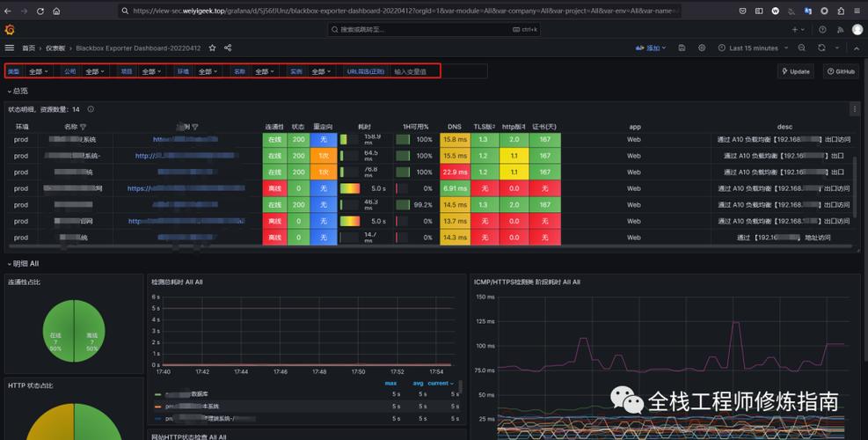Open the browser extensions puzzle icon
The height and width of the screenshot is (440, 868).
pyautogui.click(x=841, y=11)
